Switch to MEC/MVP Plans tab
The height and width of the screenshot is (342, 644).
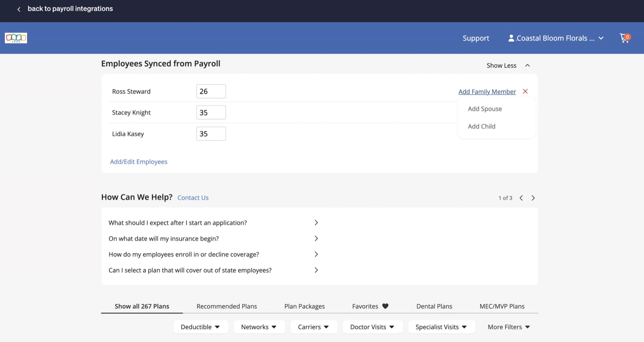[x=502, y=306]
